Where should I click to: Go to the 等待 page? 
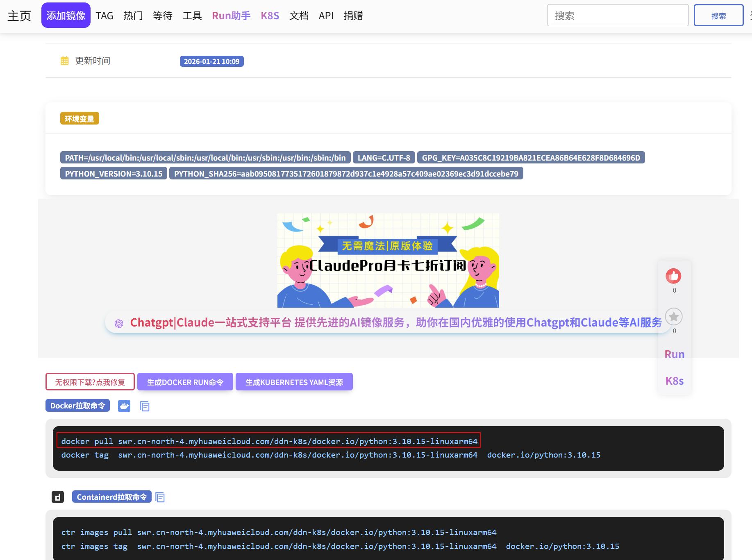[x=163, y=16]
